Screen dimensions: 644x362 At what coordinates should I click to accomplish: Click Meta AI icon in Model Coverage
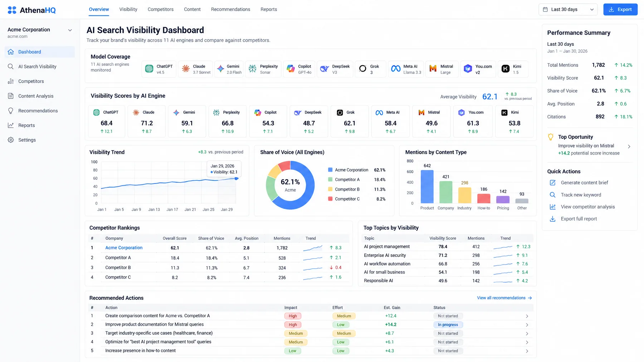[x=396, y=69]
